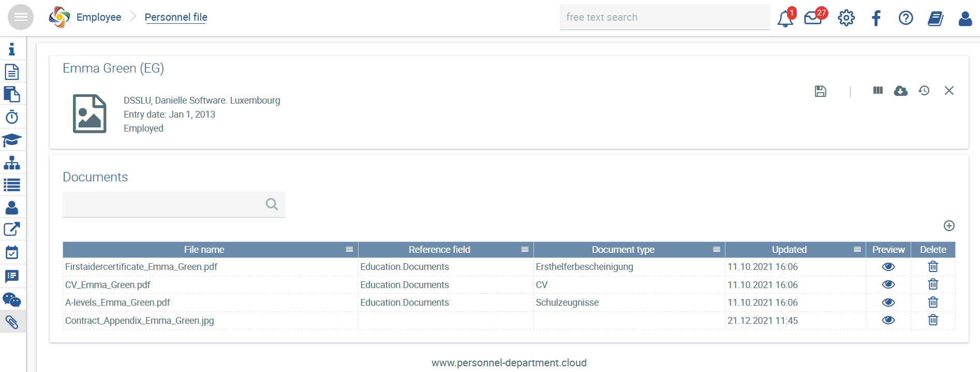Select A-levels_Emma_Green.pdf file name
The image size is (980, 372).
click(117, 303)
